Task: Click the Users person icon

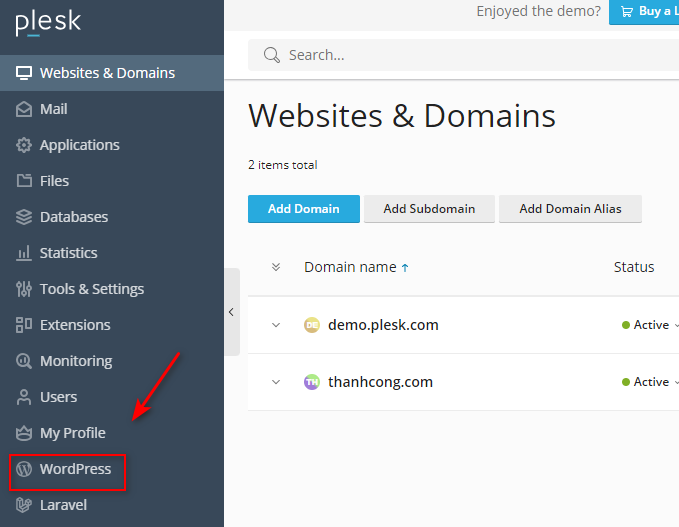Action: [24, 397]
